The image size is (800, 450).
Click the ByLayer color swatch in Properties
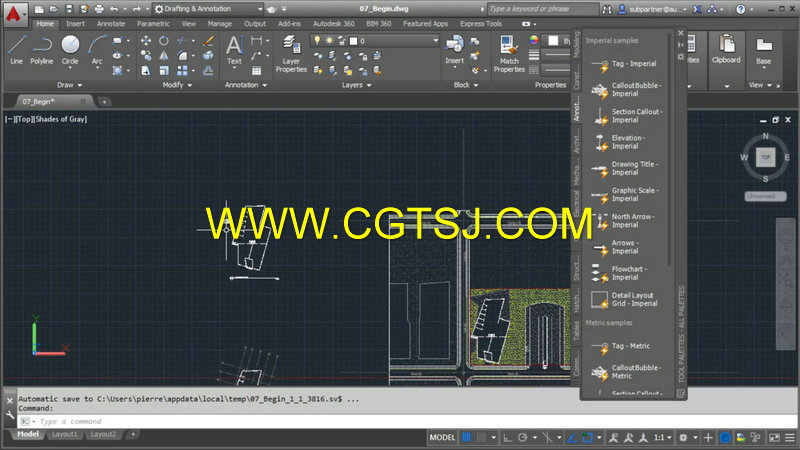point(553,40)
